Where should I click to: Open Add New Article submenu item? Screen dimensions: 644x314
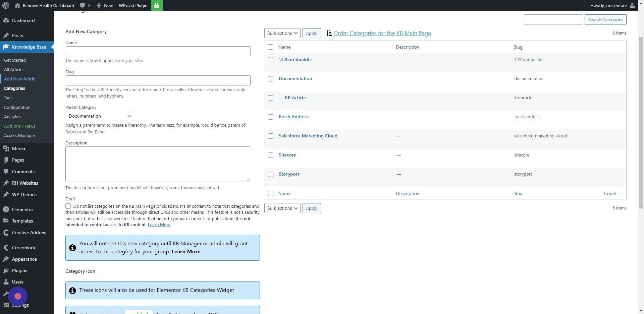point(19,79)
